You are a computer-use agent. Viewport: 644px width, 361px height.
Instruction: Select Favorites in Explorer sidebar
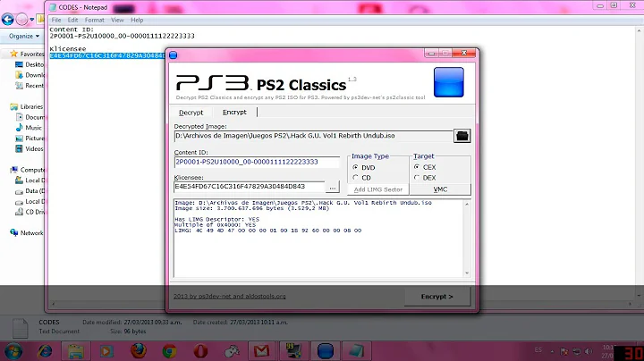pyautogui.click(x=27, y=55)
